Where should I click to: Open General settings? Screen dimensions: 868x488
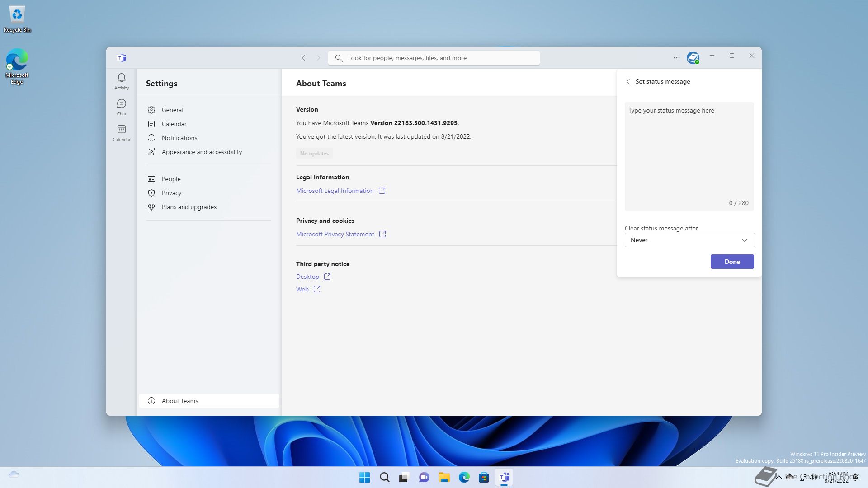click(209, 110)
